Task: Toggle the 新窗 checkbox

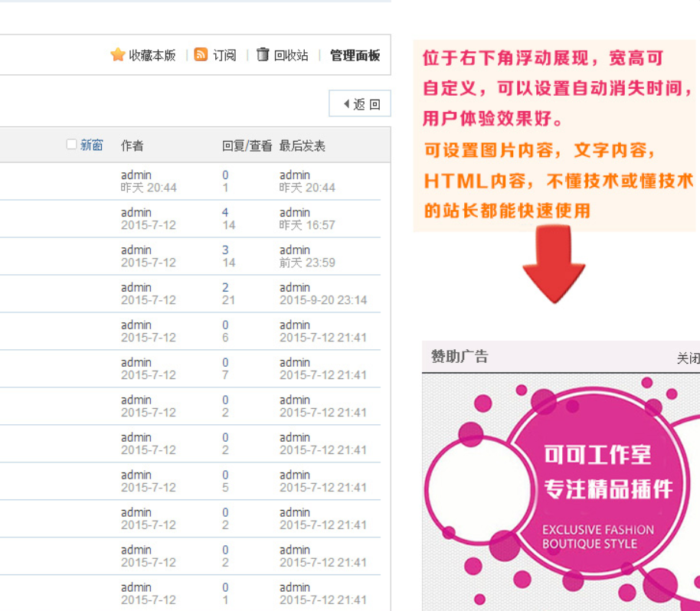Action: pos(71,144)
